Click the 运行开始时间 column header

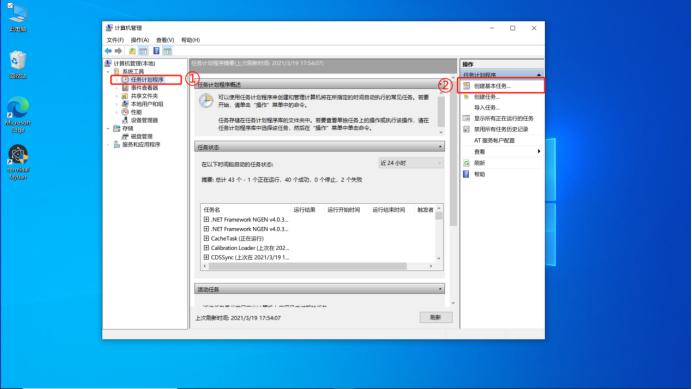point(344,210)
